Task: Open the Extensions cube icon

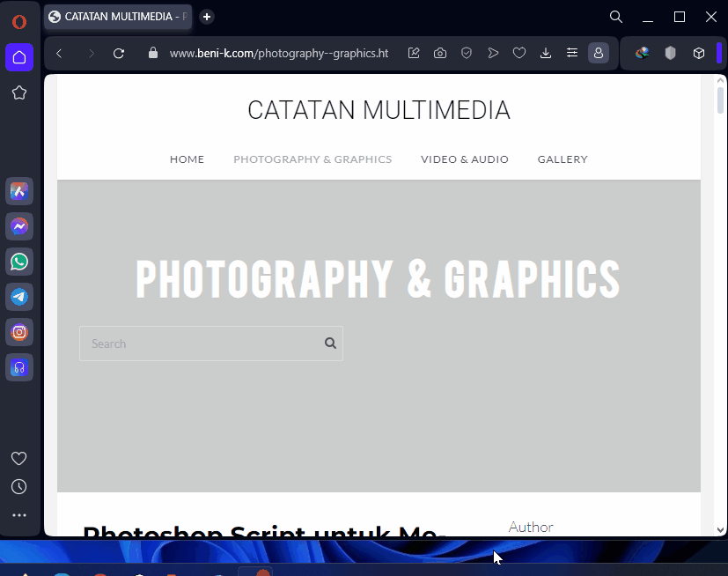Action: [x=699, y=53]
